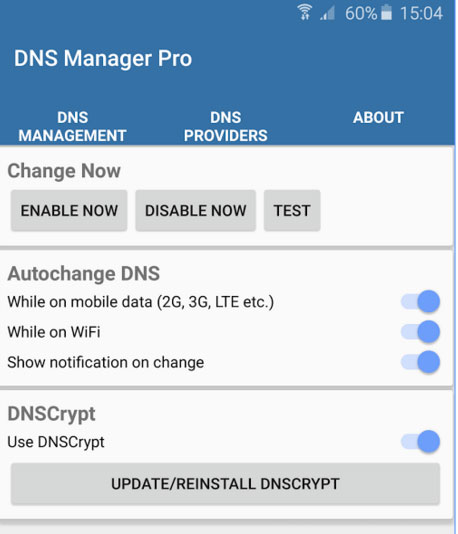Run the DNS TEST button
The height and width of the screenshot is (534, 458).
point(292,210)
